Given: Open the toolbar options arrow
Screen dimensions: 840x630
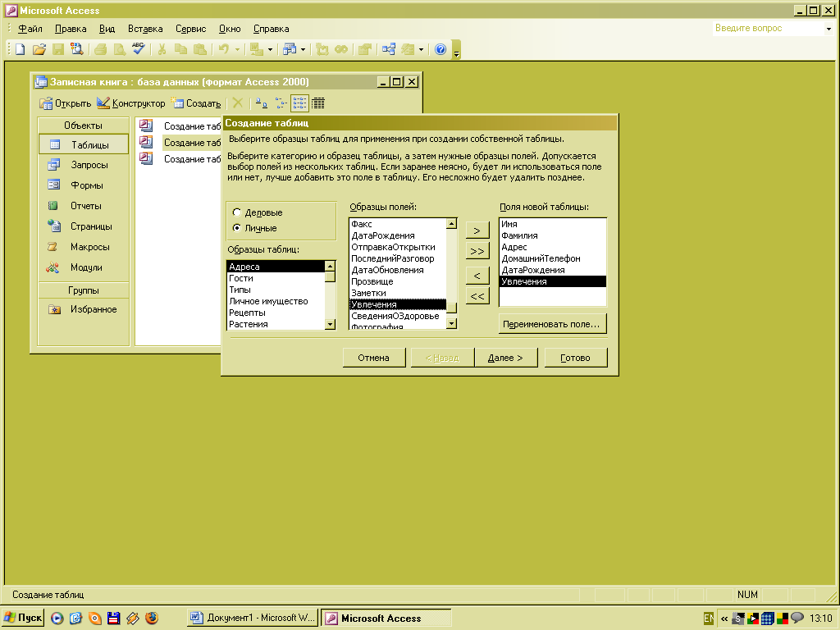Looking at the screenshot, I should tap(456, 49).
